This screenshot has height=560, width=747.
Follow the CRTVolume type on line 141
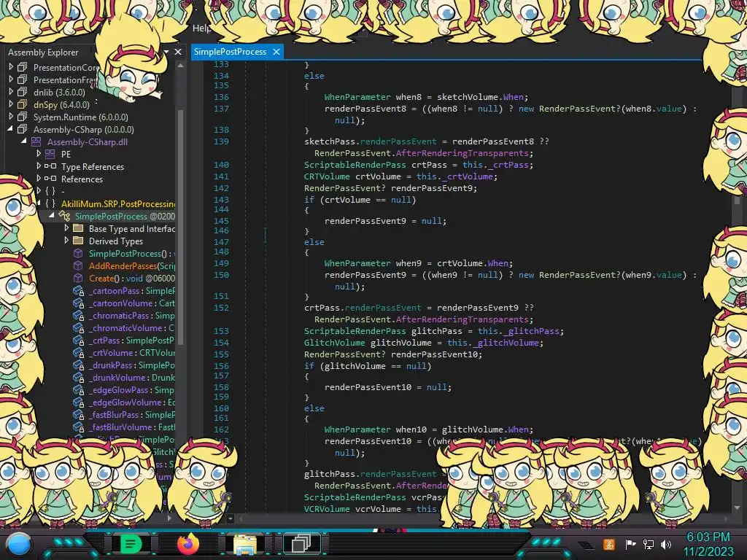327,176
